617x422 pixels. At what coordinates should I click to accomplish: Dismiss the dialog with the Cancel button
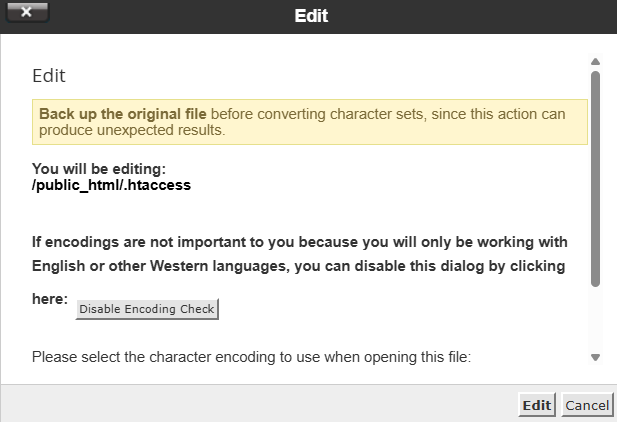tap(587, 405)
